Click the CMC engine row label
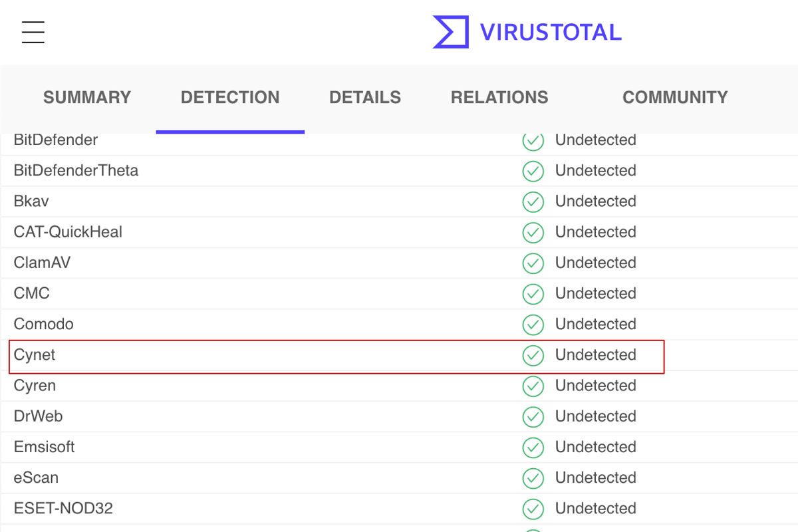 click(32, 293)
